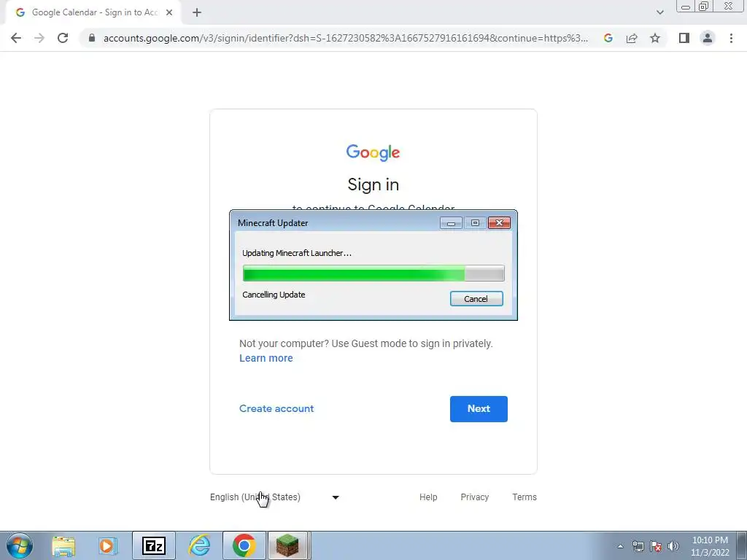Launch Internet Explorer from the taskbar
This screenshot has height=560, width=747.
199,545
